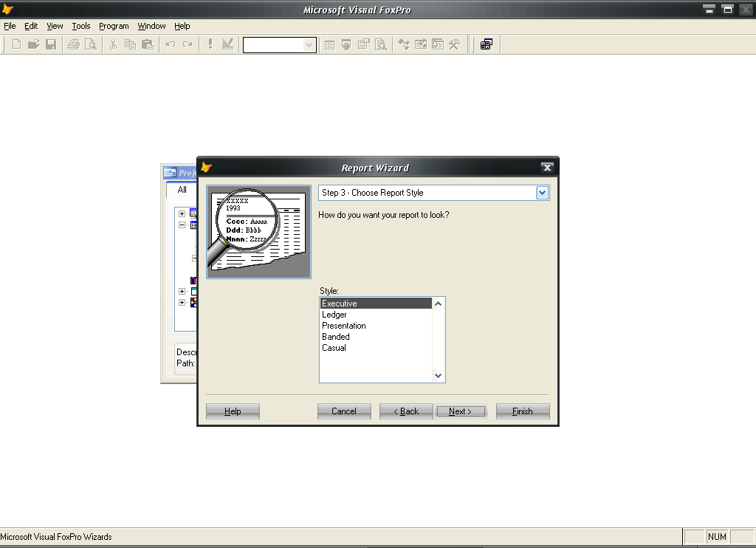Select the Casual report style
This screenshot has height=548, width=756.
(376, 348)
